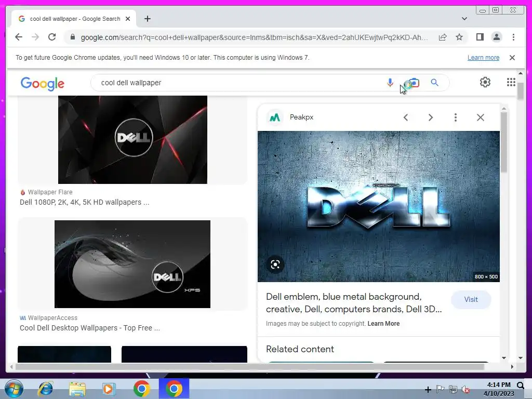This screenshot has height=399, width=532.
Task: Open Dell 1080P, 2K, 4K wallpapers result
Action: coord(85,202)
